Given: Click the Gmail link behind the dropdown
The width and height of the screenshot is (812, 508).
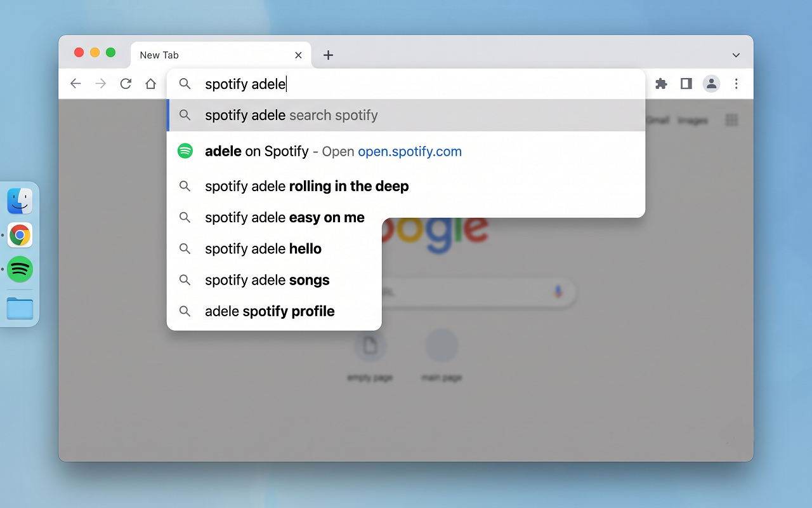Looking at the screenshot, I should click(x=657, y=120).
